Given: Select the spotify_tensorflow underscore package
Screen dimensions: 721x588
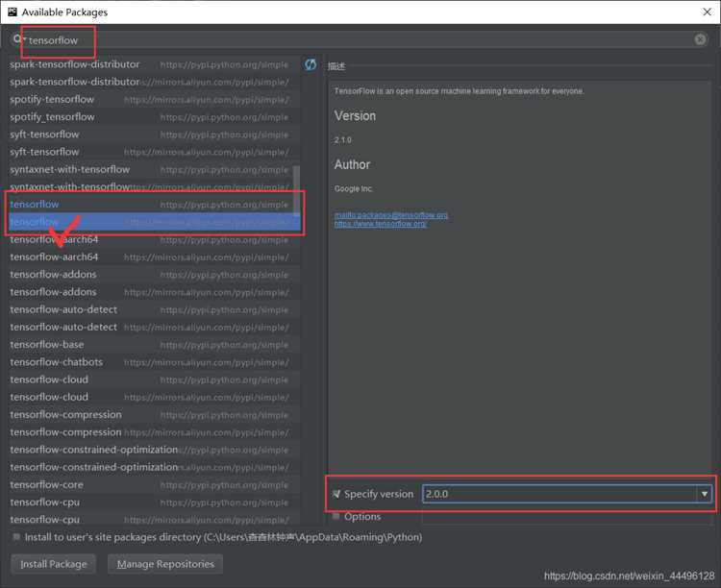Looking at the screenshot, I should point(155,117).
